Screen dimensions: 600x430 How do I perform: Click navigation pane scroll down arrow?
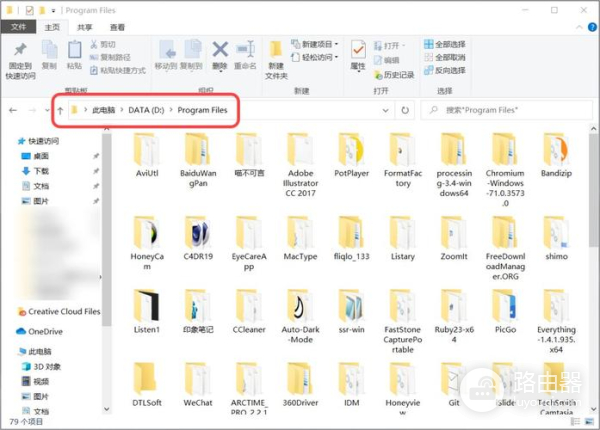click(x=107, y=409)
